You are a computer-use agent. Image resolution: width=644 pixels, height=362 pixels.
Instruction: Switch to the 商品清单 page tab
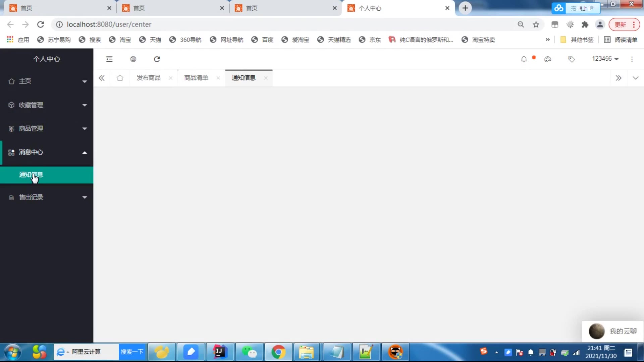tap(196, 78)
